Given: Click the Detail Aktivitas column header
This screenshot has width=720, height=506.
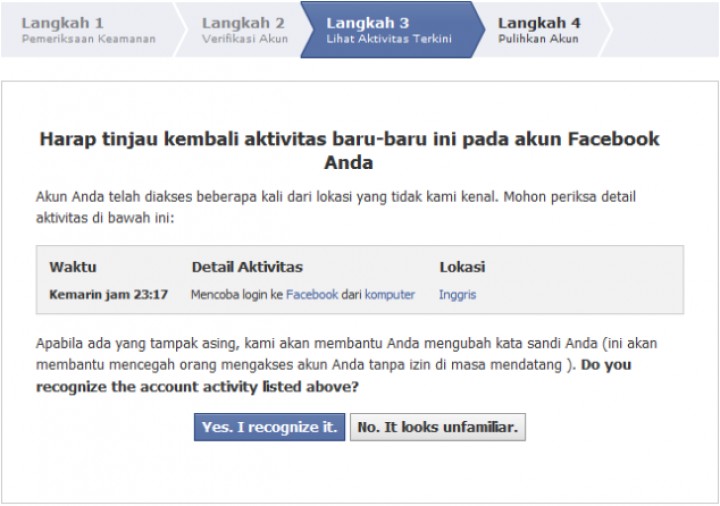Looking at the screenshot, I should tap(247, 267).
